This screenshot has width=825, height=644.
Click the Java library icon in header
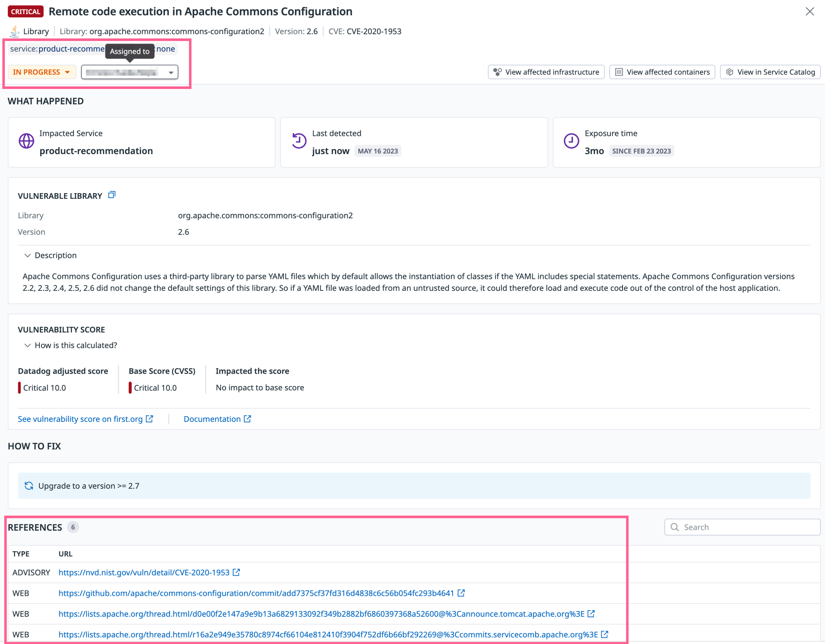pyautogui.click(x=14, y=31)
